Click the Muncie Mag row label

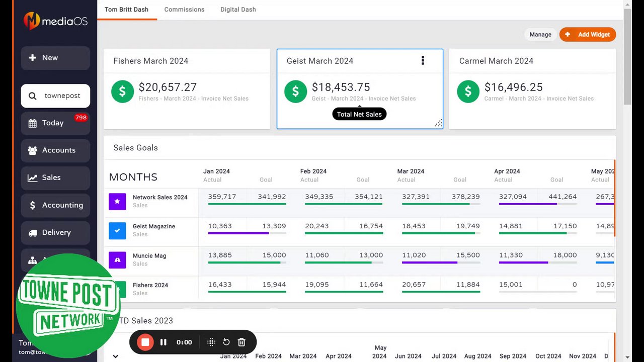pyautogui.click(x=149, y=255)
